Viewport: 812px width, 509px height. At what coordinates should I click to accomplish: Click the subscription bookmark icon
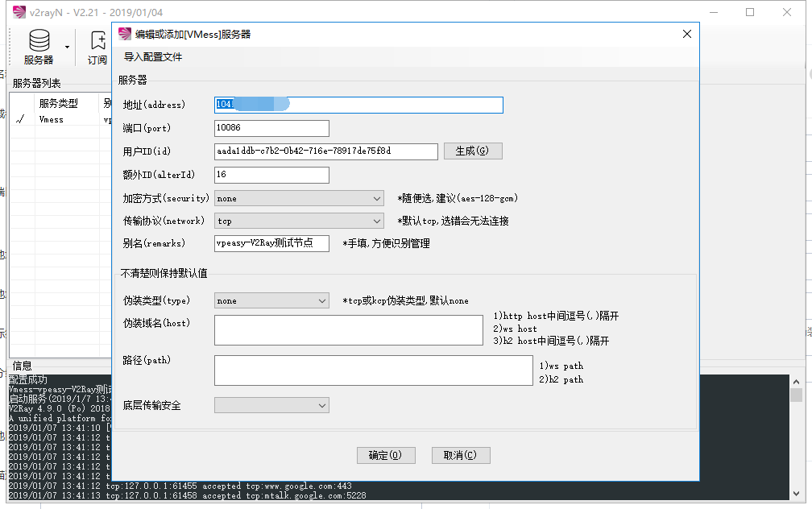[x=98, y=40]
